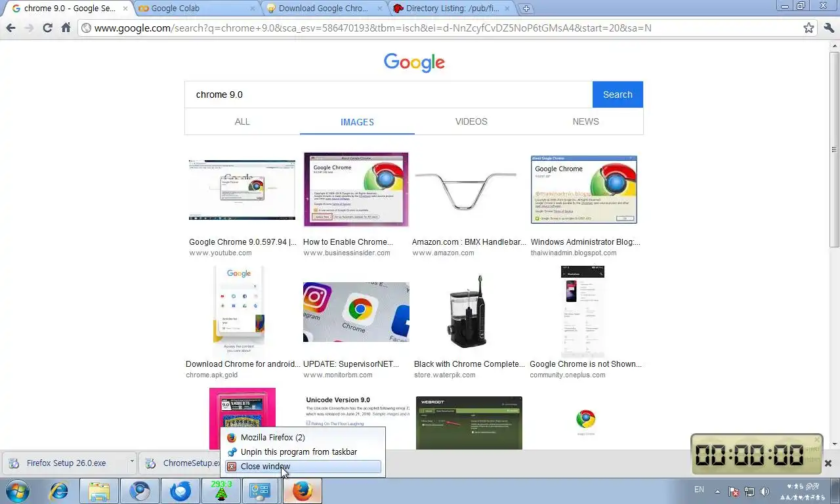Viewport: 840px width, 504px height.
Task: Switch to VIDEOS results
Action: point(471,121)
